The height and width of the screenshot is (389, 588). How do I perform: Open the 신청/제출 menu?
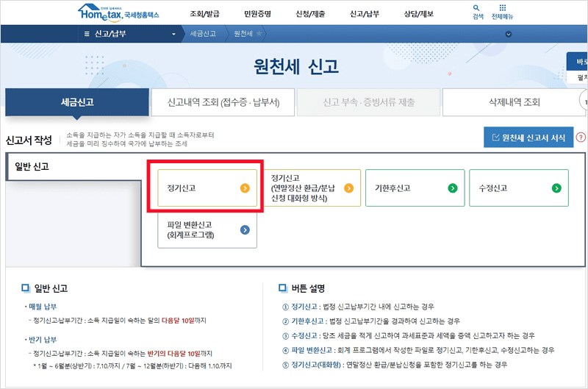[x=310, y=14]
